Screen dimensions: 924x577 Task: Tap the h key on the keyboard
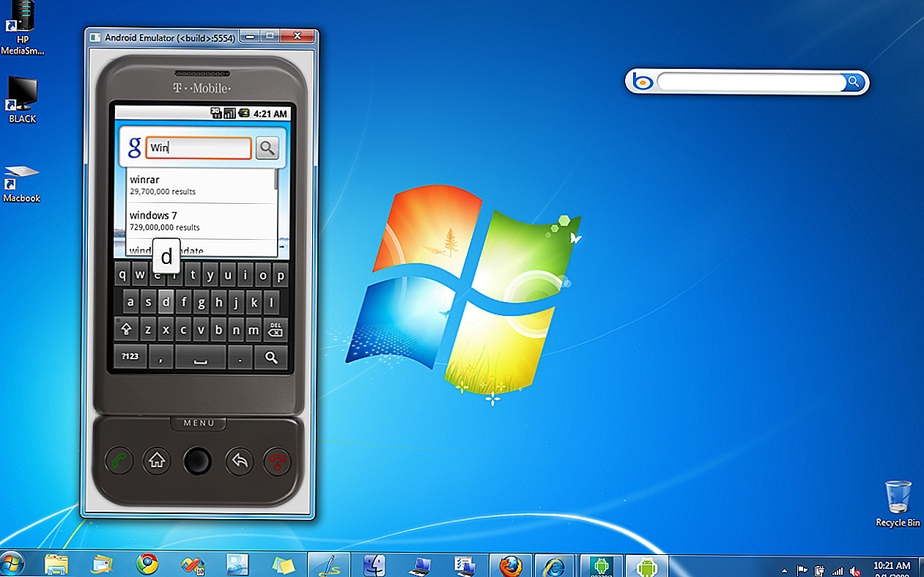point(219,301)
